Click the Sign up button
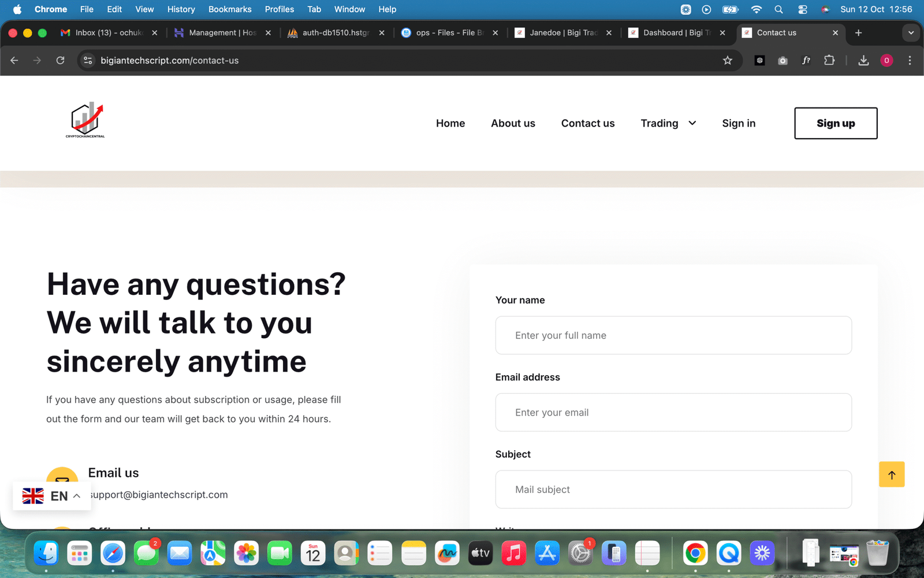 pyautogui.click(x=835, y=123)
